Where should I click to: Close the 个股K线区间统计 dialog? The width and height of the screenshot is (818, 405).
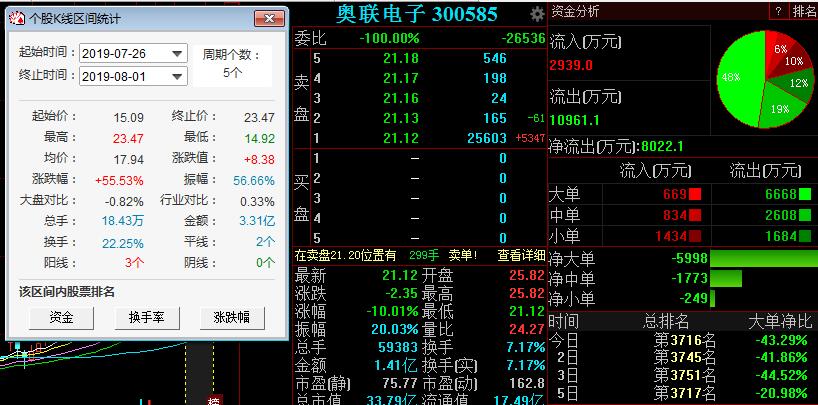point(267,18)
